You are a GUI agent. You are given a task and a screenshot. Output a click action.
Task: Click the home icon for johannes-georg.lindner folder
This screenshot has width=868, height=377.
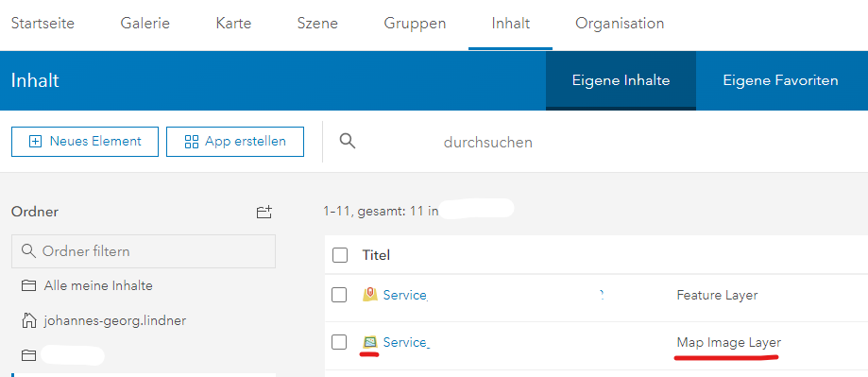coord(28,320)
